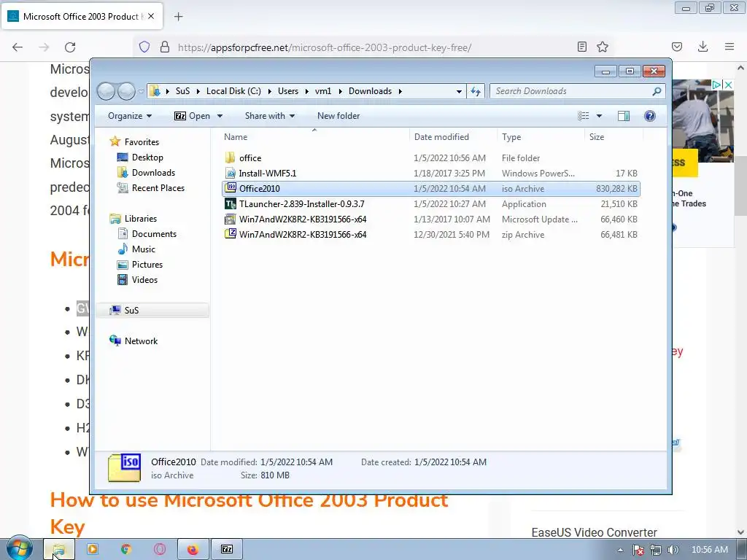Close the Microsoft Office 2003 Product tab

[x=151, y=16]
